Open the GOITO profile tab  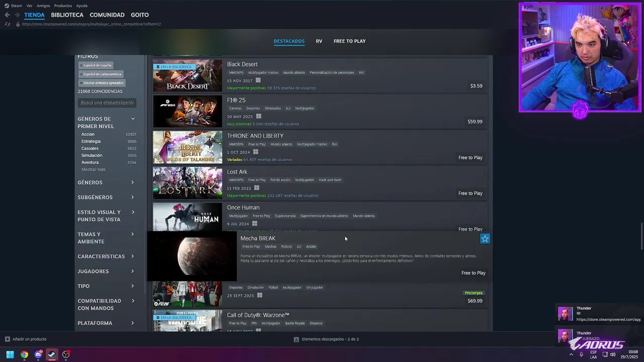(x=139, y=15)
